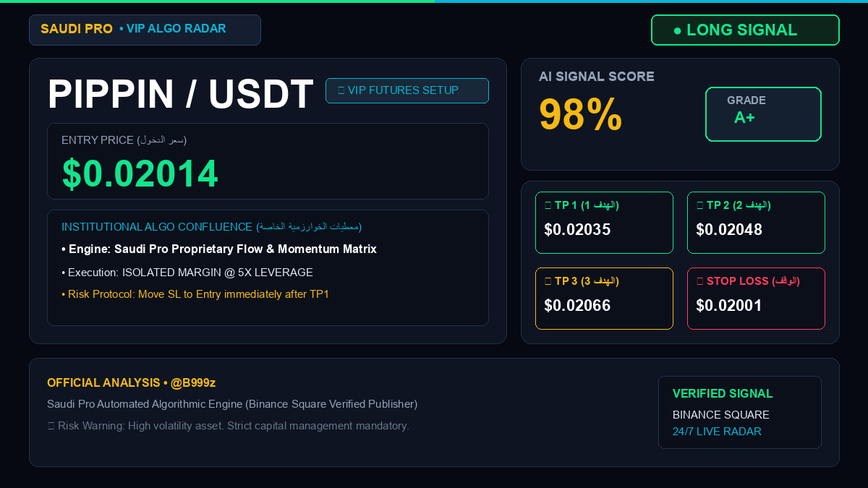Image resolution: width=868 pixels, height=488 pixels.
Task: Click the Risk Protocol move SL line
Action: [x=195, y=294]
